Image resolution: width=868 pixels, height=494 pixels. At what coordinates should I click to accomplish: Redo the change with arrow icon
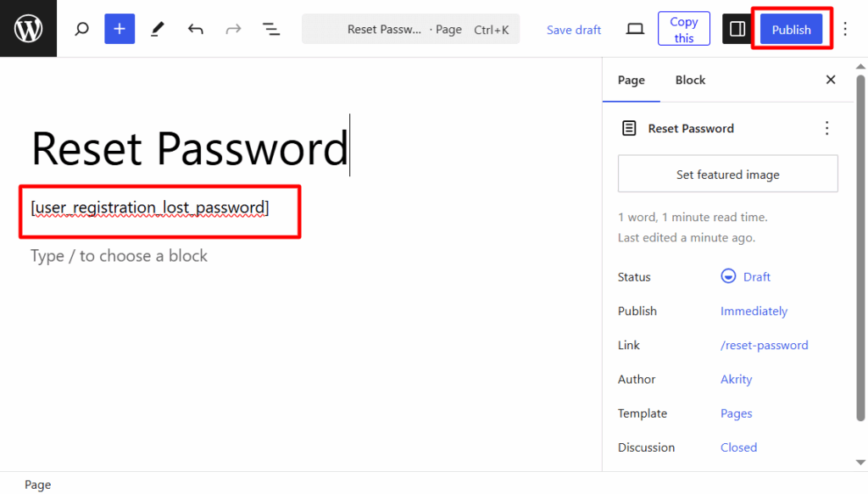(234, 29)
